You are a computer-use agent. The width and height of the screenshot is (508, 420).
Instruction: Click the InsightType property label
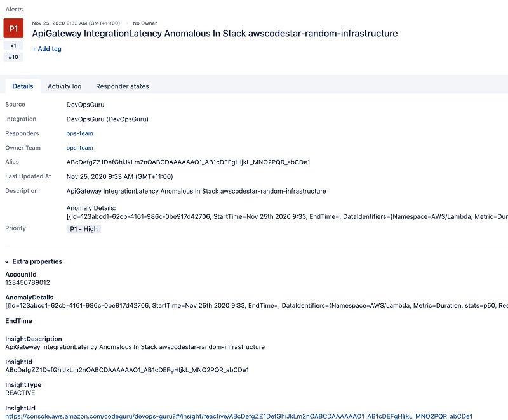coord(23,385)
